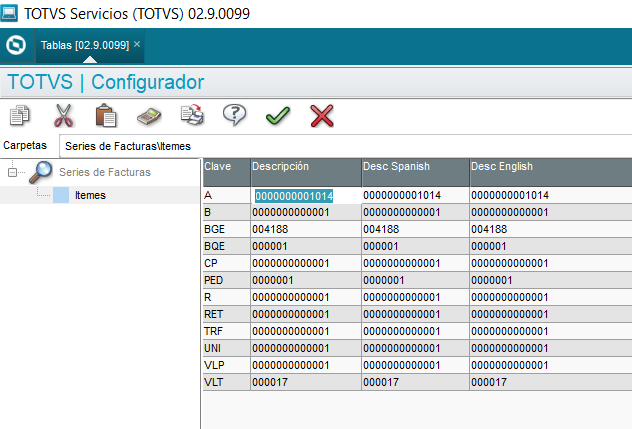Click Desc Spanish cell 000017 in VLT row
The image size is (632, 429).
[x=416, y=382]
